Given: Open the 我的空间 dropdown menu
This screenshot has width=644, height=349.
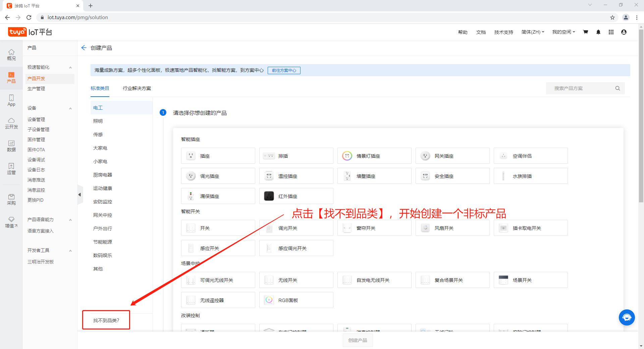Looking at the screenshot, I should (x=563, y=32).
